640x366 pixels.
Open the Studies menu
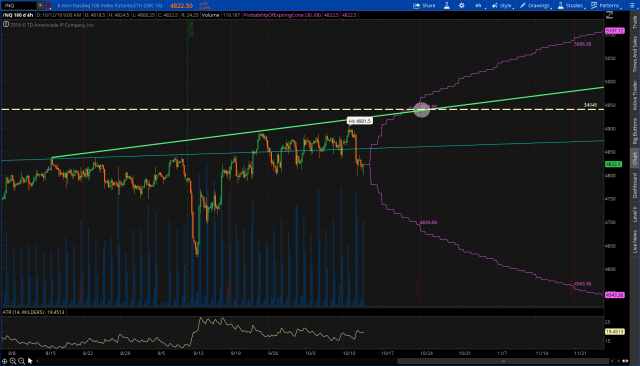click(x=571, y=5)
